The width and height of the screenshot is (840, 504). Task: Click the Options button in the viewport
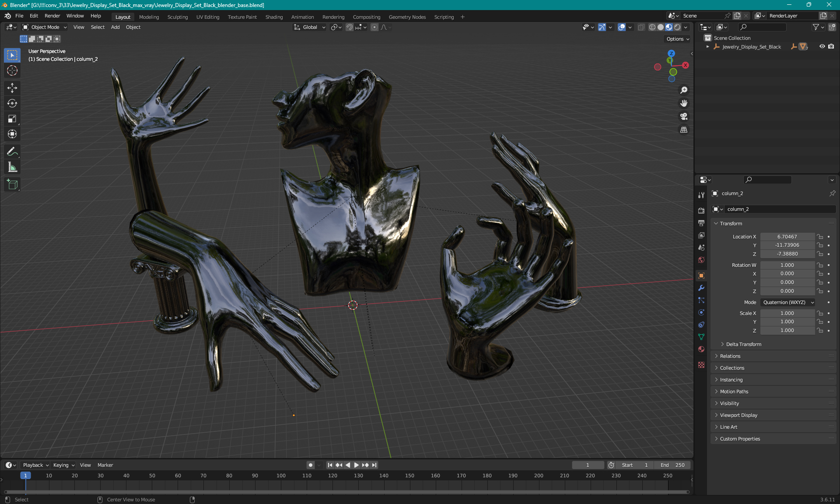pos(677,39)
